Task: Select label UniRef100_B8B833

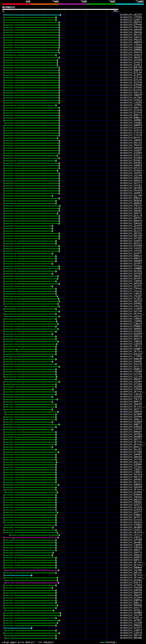Action: (131, 70)
